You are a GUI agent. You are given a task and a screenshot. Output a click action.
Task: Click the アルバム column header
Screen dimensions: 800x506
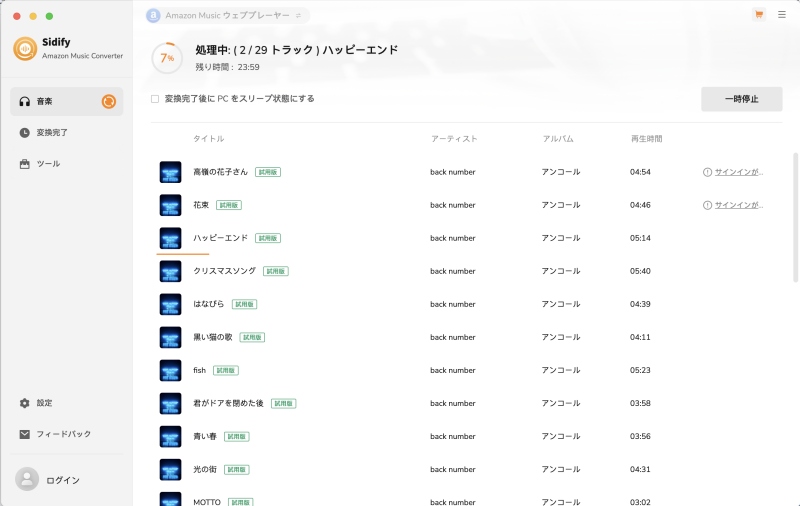[x=558, y=139]
